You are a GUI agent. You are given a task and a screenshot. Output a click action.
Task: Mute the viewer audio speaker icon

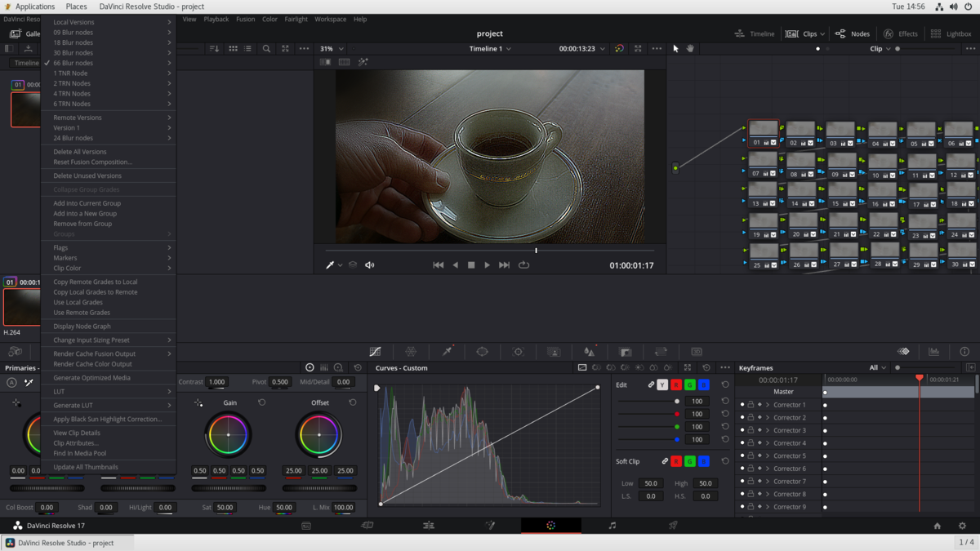(x=369, y=264)
